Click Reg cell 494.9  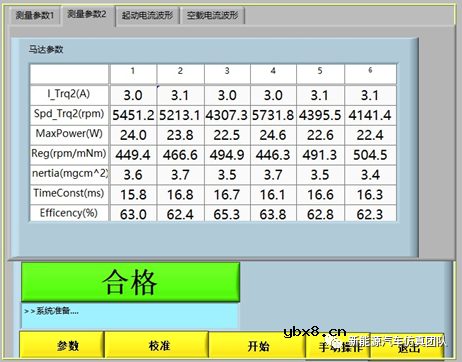227,155
